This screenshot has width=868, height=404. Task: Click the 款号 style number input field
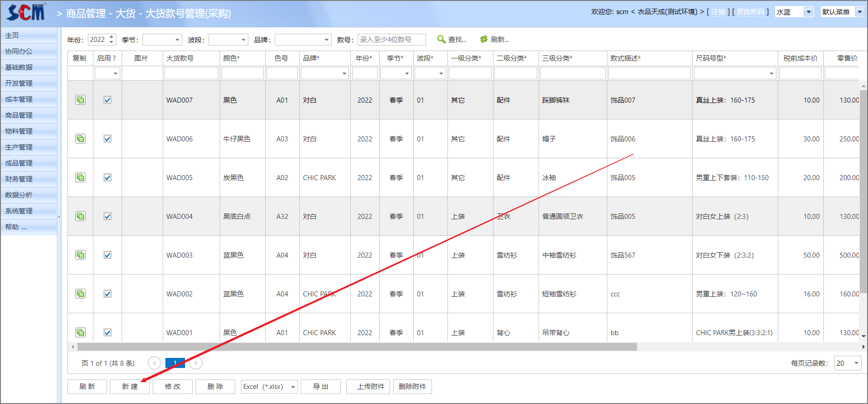pyautogui.click(x=391, y=40)
